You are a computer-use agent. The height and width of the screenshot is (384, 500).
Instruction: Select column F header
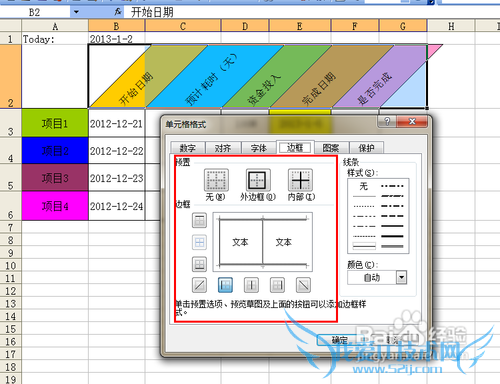tap(355, 26)
